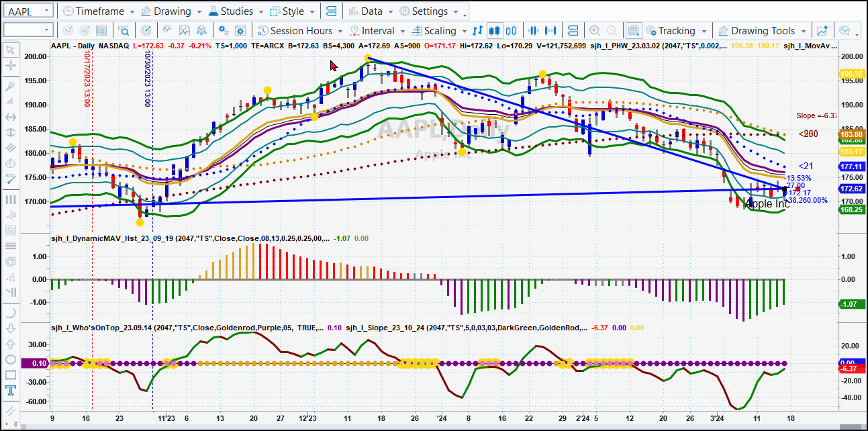Select the rectangle drawing tool

click(x=11, y=375)
